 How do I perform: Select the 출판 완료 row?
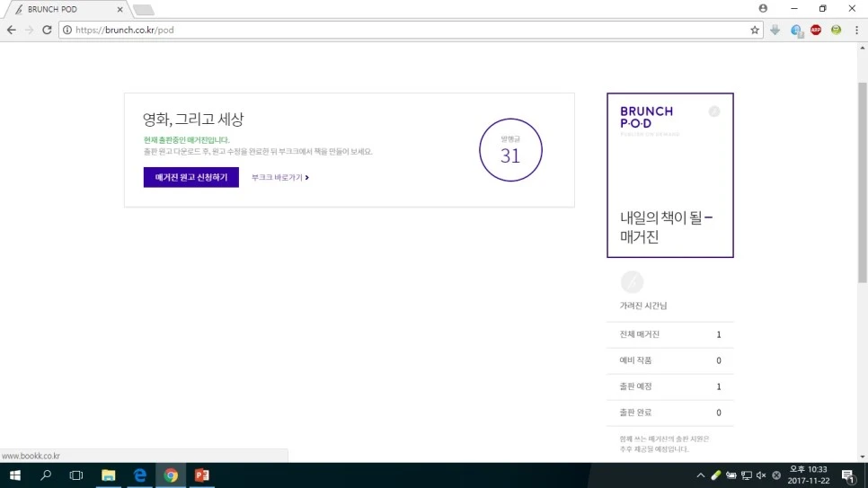669,413
